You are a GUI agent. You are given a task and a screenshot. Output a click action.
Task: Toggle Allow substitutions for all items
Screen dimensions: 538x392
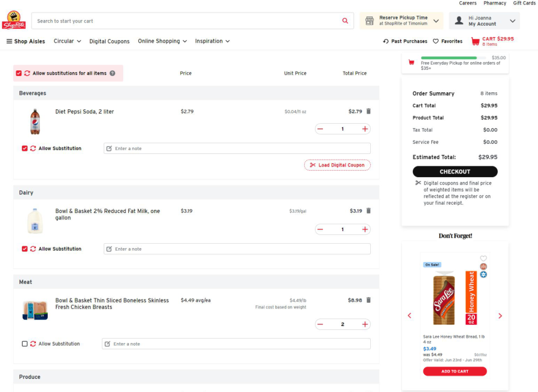click(18, 73)
